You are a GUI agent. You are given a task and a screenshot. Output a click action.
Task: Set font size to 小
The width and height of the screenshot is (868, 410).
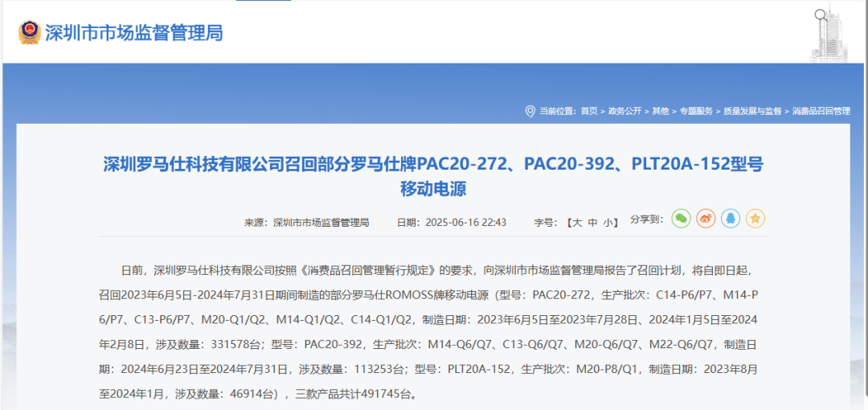coord(608,223)
